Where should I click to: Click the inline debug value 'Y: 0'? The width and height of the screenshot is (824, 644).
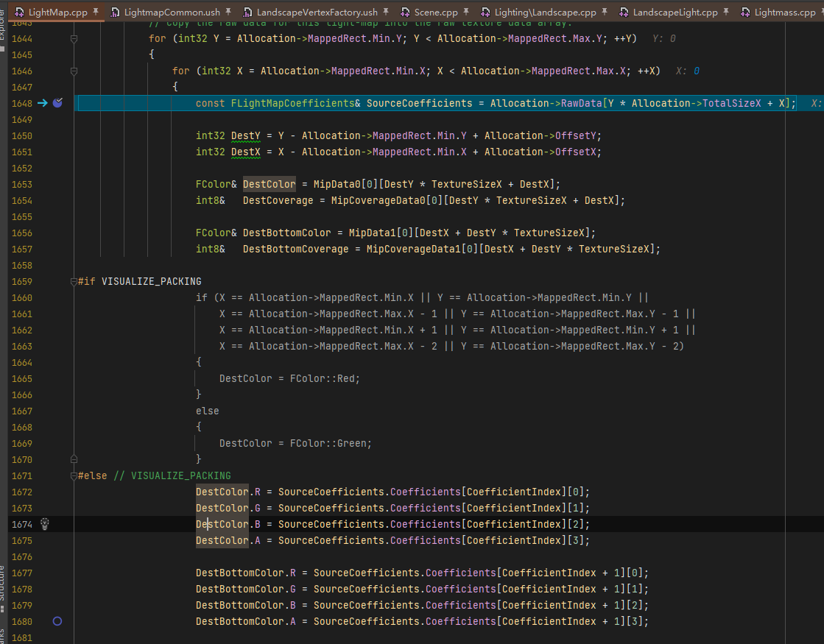pos(664,39)
